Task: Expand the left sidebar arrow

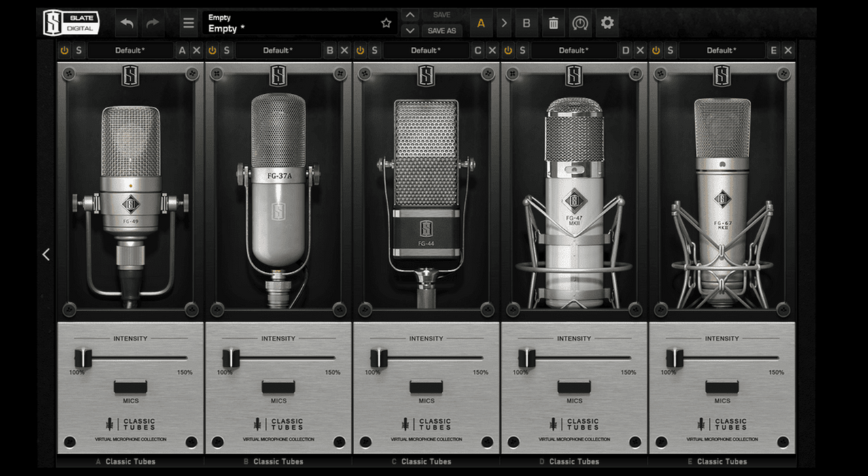Action: [46, 254]
